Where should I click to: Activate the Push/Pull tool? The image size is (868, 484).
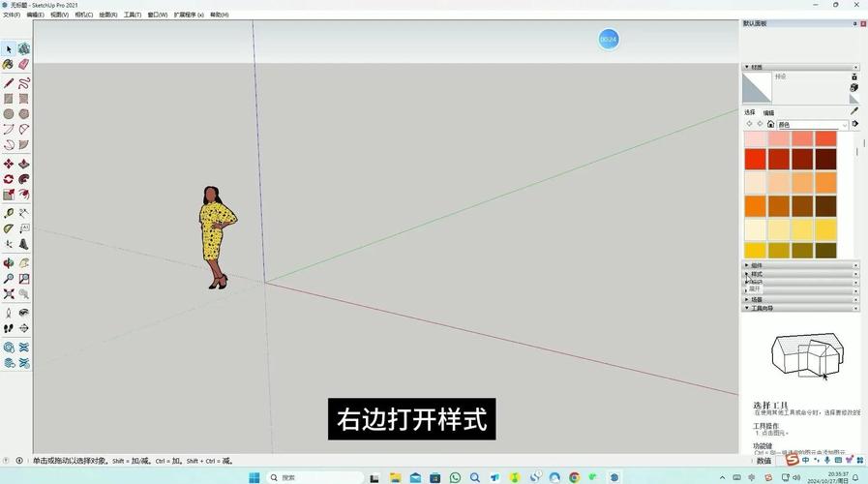(24, 164)
